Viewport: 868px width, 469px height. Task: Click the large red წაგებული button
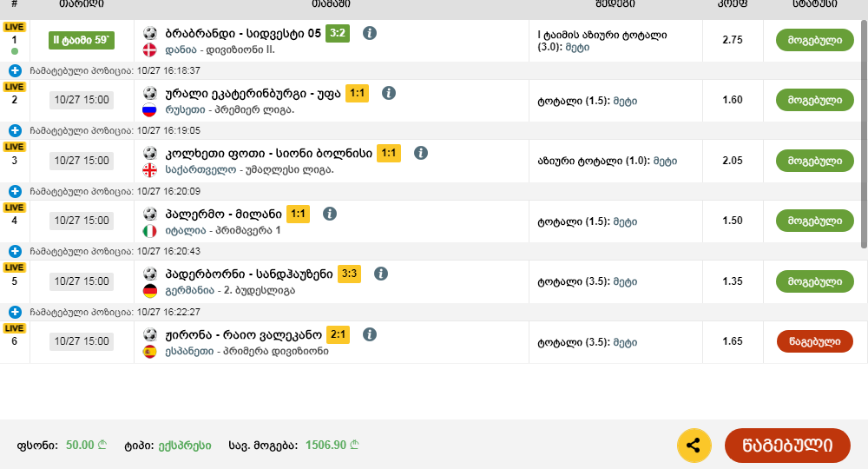pos(786,446)
